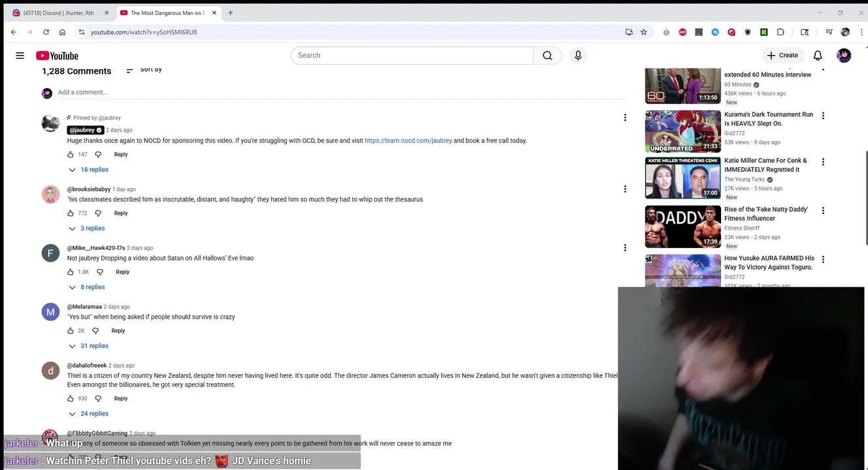This screenshot has width=868, height=470.
Task: Dislike @brooksiebabyy's comment
Action: tap(98, 213)
